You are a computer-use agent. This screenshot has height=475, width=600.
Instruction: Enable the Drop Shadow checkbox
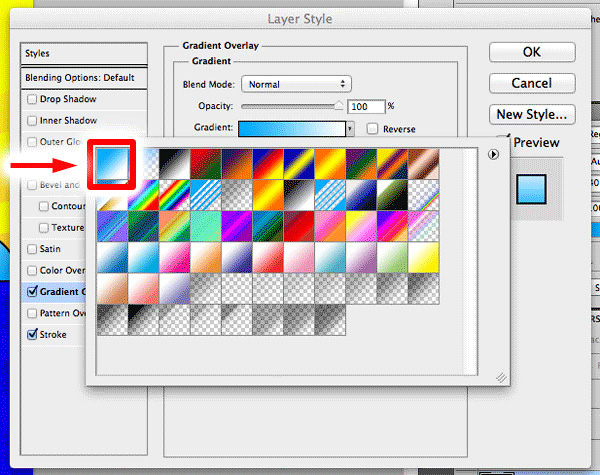click(33, 99)
